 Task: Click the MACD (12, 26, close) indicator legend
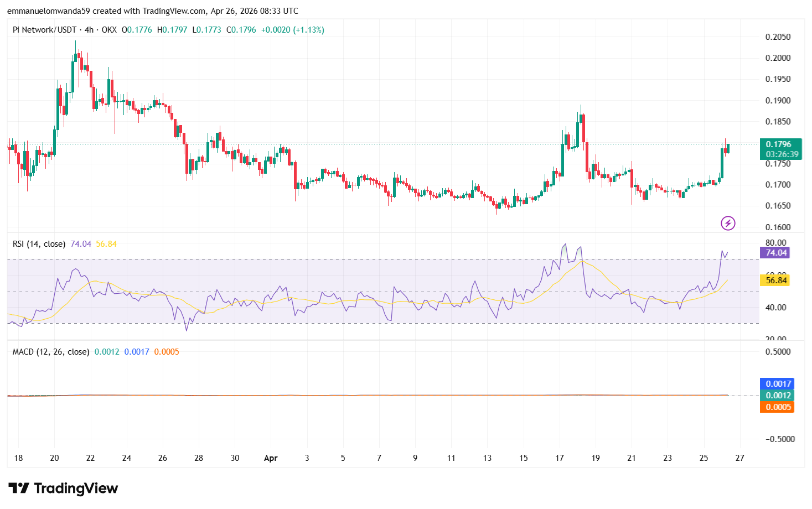[51, 352]
